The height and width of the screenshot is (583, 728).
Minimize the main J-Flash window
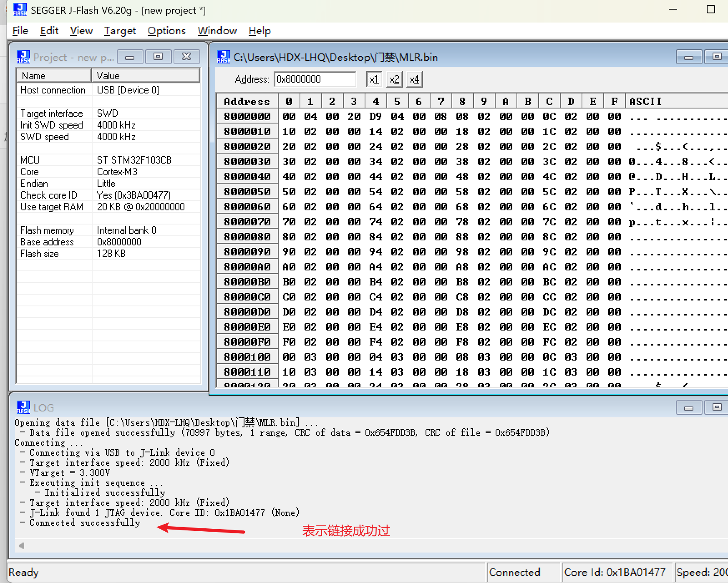pos(673,10)
